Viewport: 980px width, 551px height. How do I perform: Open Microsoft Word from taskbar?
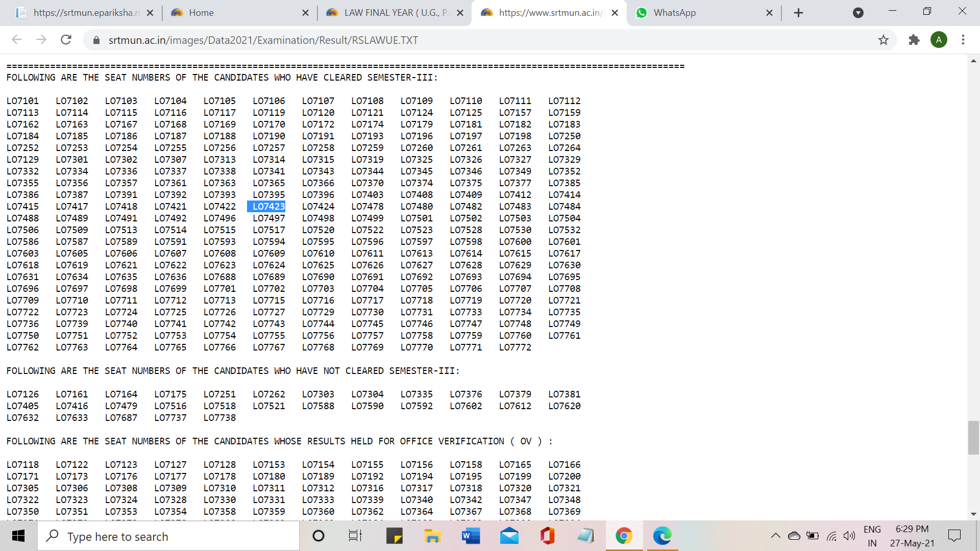471,536
